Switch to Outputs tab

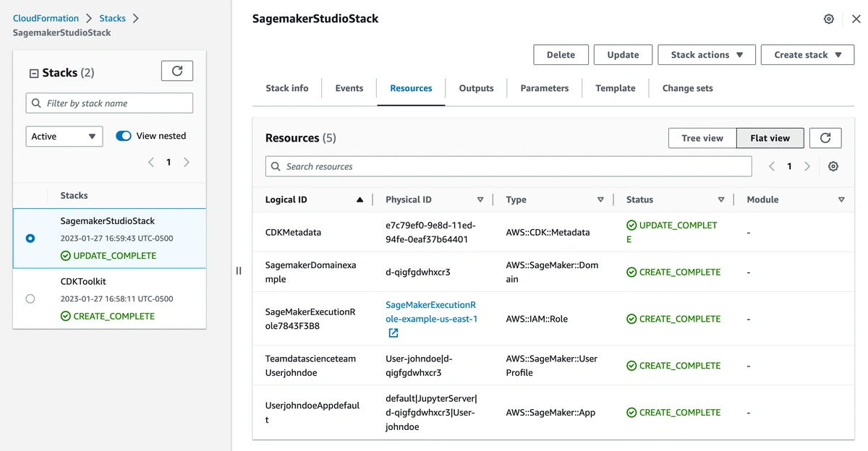coord(477,88)
